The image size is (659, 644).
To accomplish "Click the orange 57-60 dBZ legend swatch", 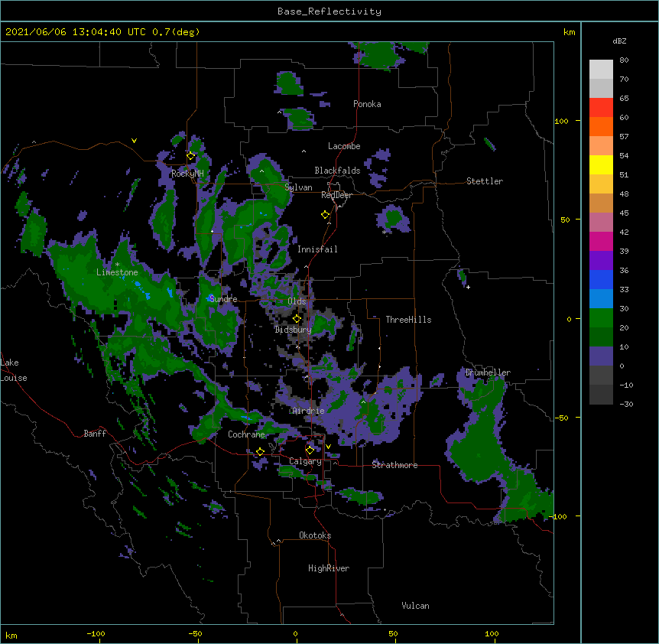I will click(x=601, y=127).
